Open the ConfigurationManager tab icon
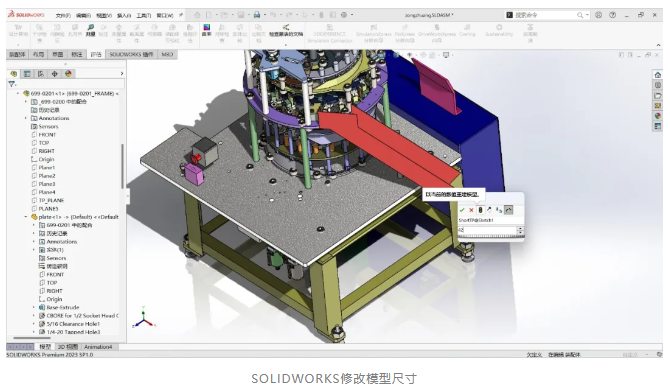The image size is (670, 389). (41, 74)
